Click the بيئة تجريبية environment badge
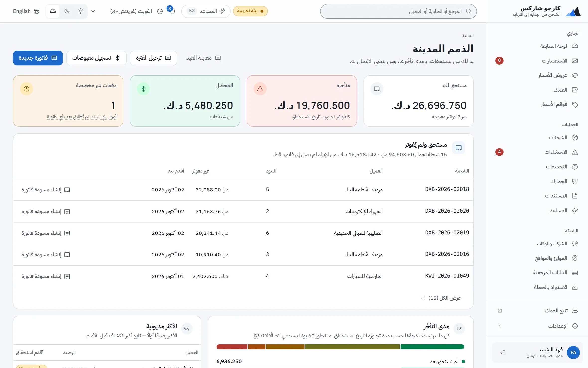This screenshot has height=368, width=588. coord(250,11)
